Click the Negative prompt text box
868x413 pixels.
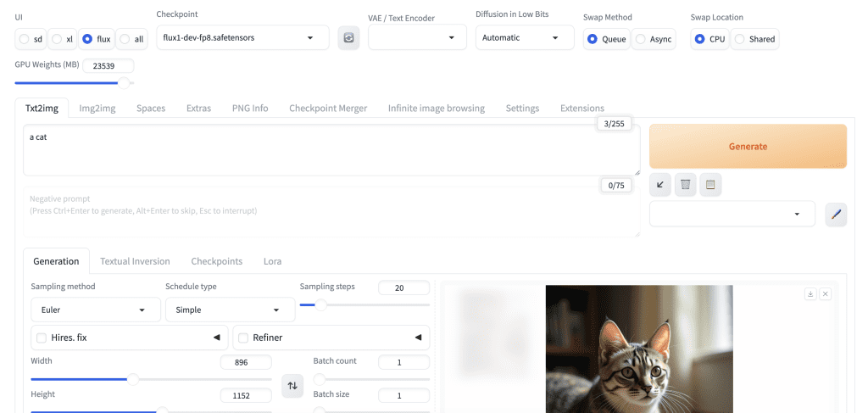pos(331,211)
